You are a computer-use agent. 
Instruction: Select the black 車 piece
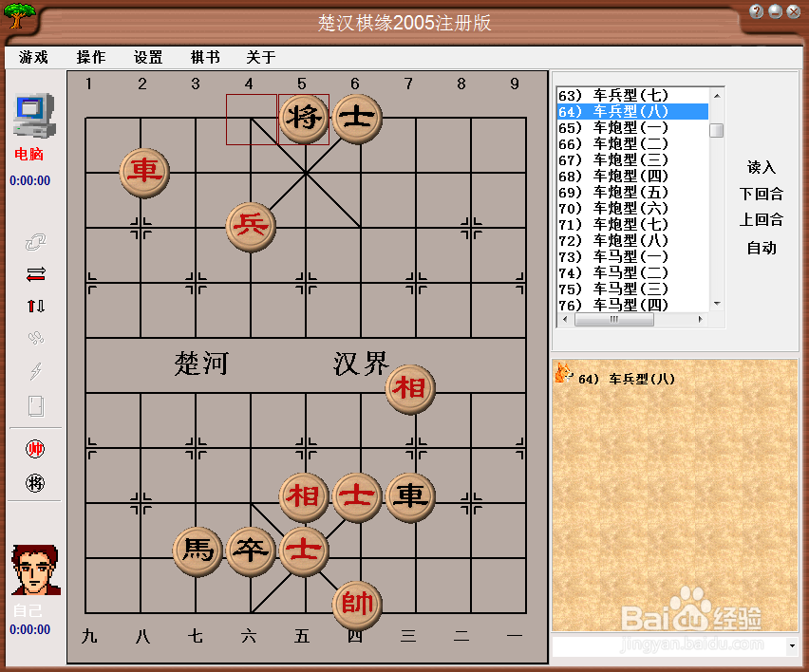tap(411, 497)
